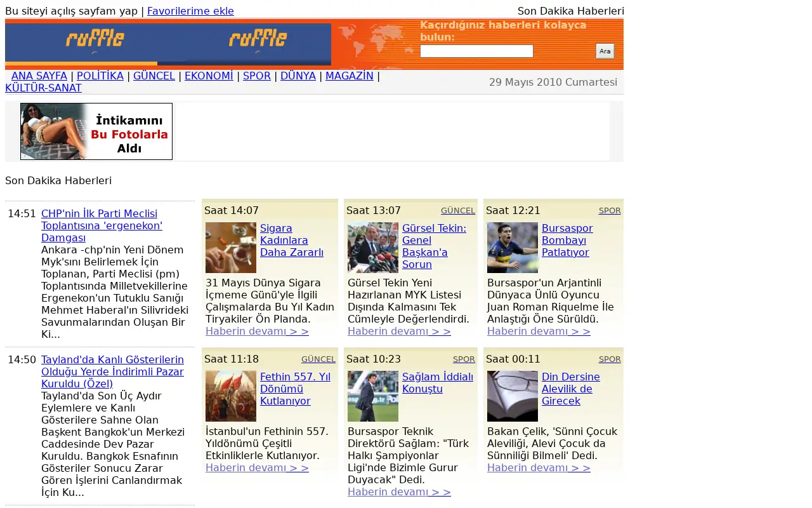Click the coach Sağlam photo thumbnail
The image size is (812, 508).
[373, 396]
